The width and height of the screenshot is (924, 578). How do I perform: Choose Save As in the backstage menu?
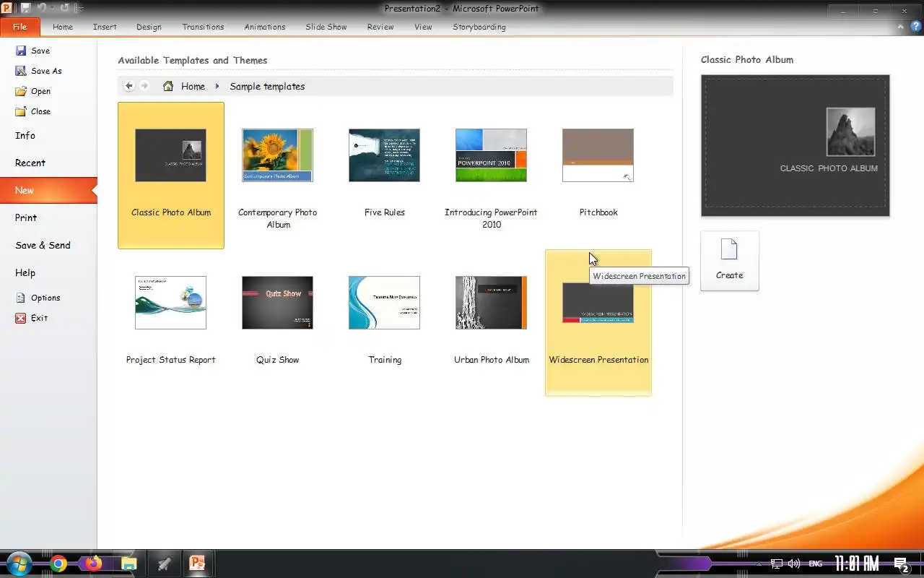pos(38,71)
